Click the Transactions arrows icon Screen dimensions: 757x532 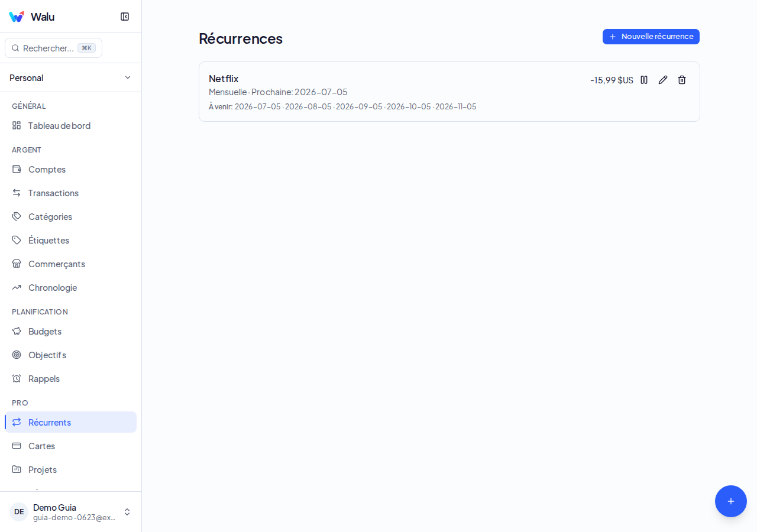tap(17, 193)
